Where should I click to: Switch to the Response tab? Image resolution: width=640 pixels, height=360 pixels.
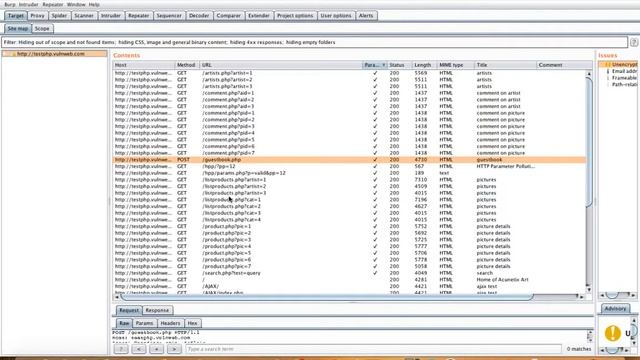pos(157,310)
